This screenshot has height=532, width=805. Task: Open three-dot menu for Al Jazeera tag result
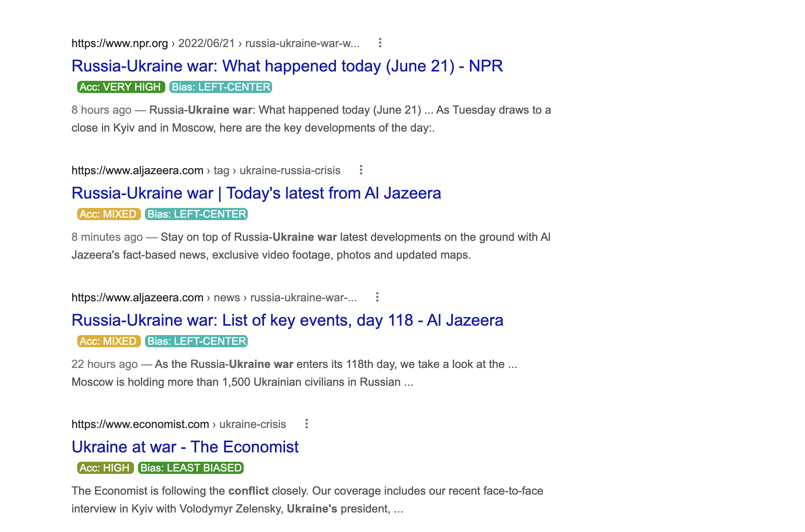click(361, 170)
